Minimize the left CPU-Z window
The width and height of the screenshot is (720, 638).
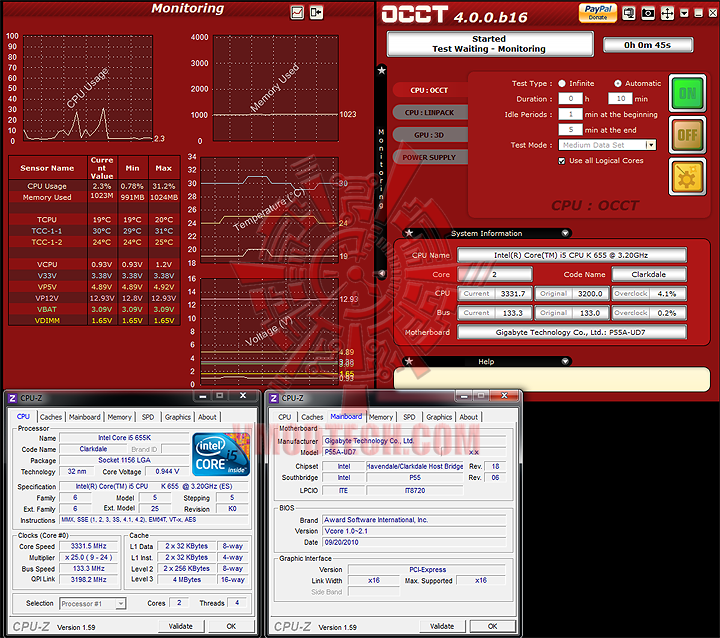[x=203, y=396]
